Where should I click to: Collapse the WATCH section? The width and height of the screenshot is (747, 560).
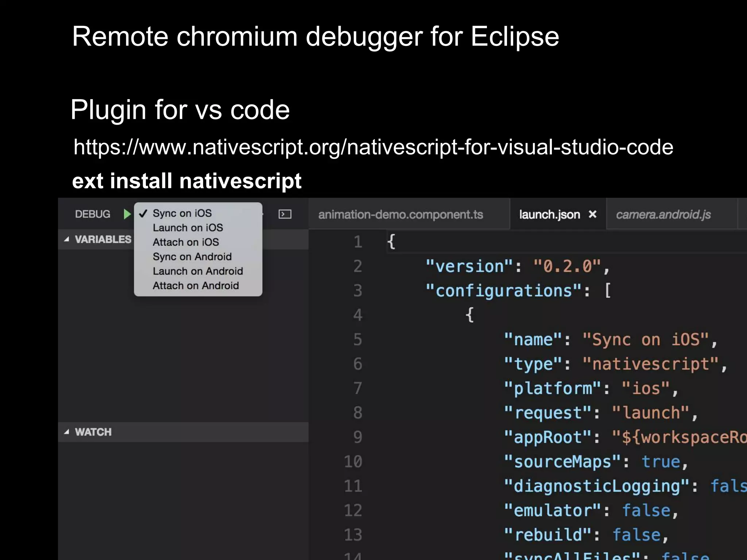(67, 432)
